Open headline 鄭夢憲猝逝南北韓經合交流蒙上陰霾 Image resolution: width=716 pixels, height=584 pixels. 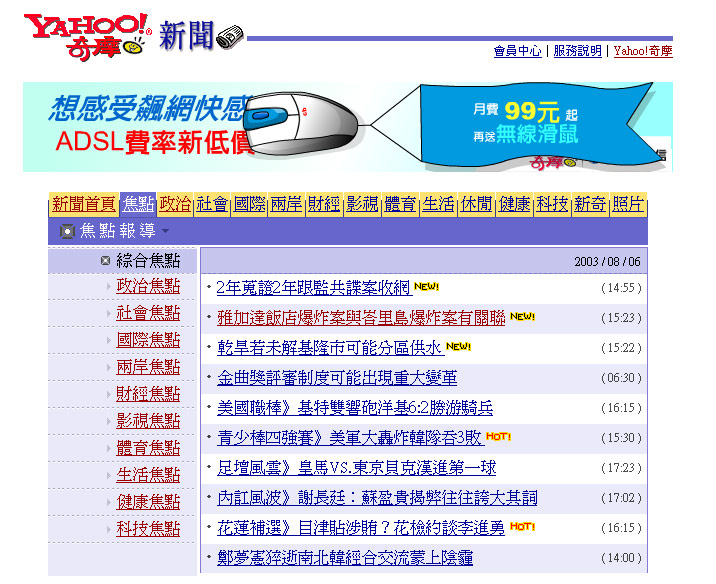coord(345,558)
